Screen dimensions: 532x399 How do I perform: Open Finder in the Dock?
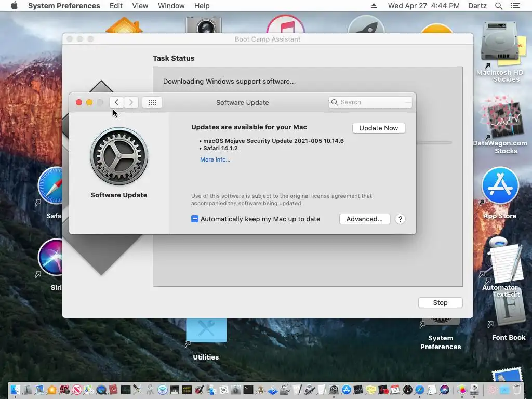point(15,390)
